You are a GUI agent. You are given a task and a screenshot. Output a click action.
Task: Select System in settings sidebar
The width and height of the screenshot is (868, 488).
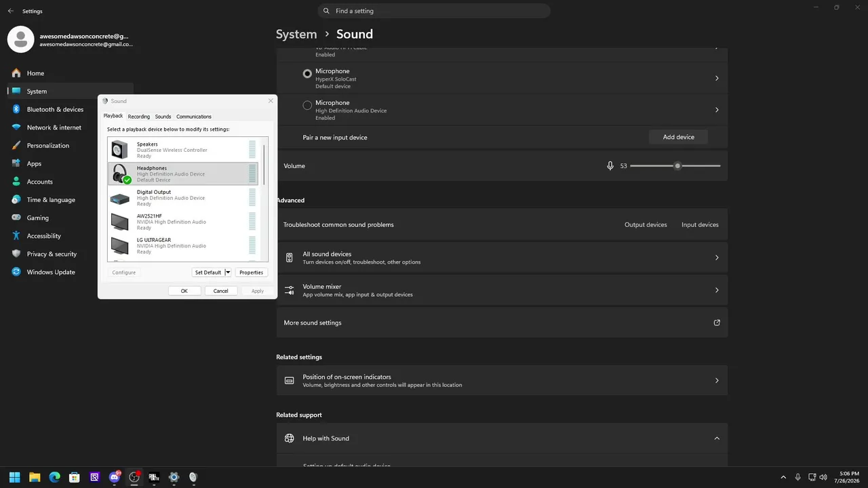pos(70,91)
